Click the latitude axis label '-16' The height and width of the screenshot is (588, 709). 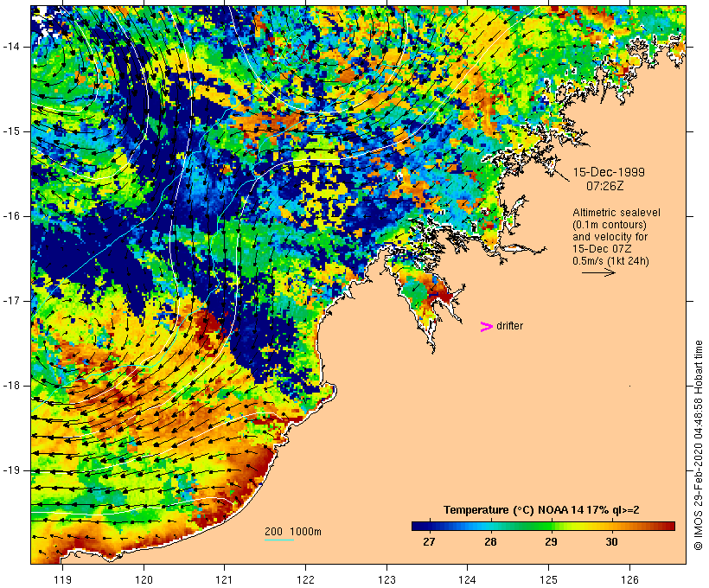tap(11, 216)
